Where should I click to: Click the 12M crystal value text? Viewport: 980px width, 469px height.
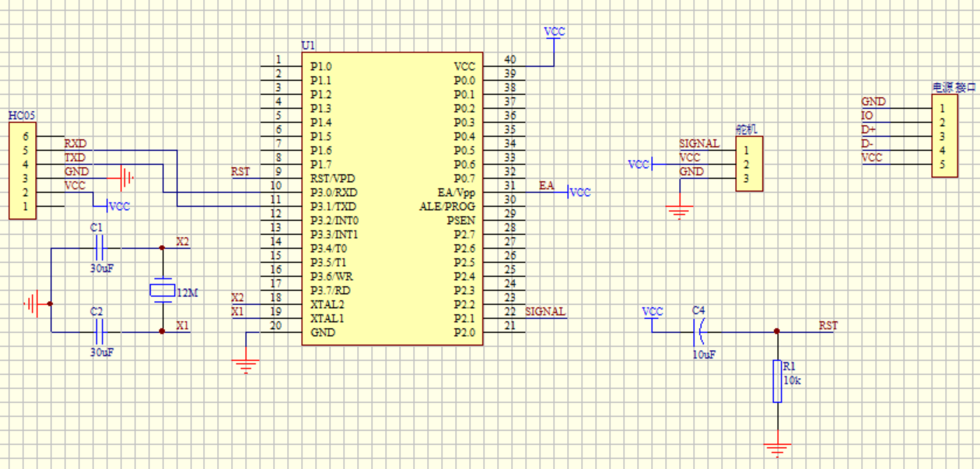(x=187, y=293)
